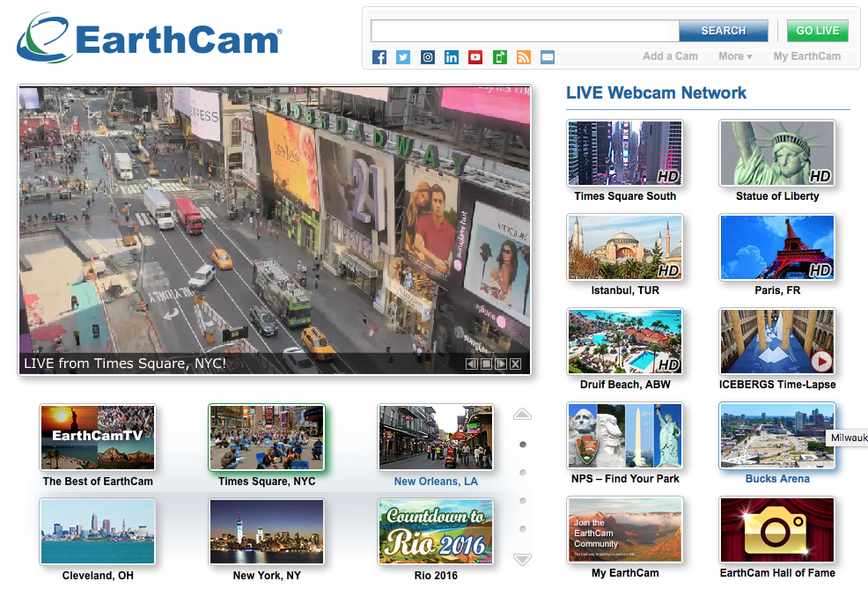
Task: Click the Times Square South caption
Action: coord(625,196)
